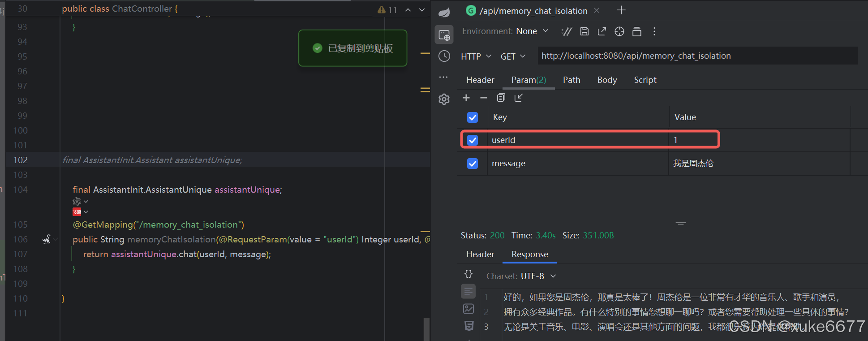Viewport: 868px width, 341px height.
Task: Switch to the Script tab
Action: (x=645, y=80)
